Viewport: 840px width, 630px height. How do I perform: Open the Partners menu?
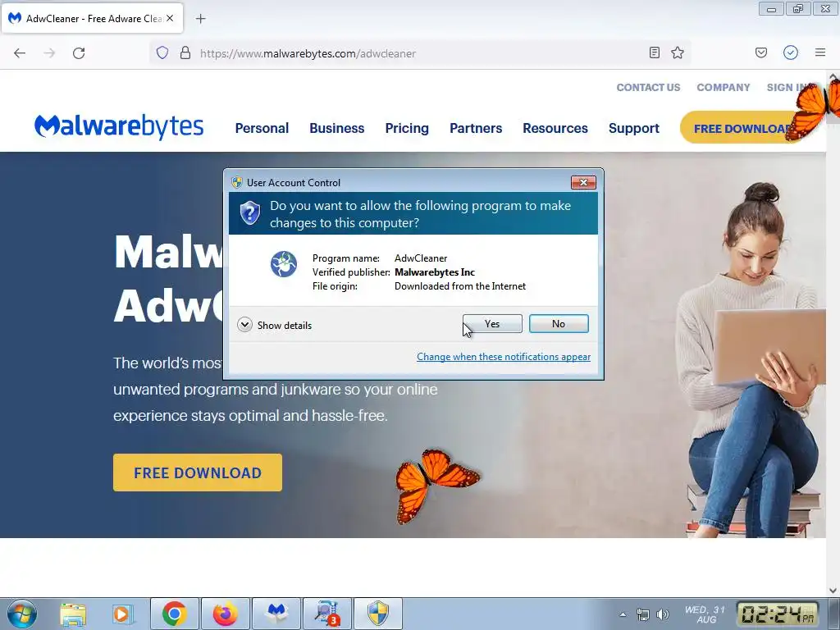click(476, 128)
